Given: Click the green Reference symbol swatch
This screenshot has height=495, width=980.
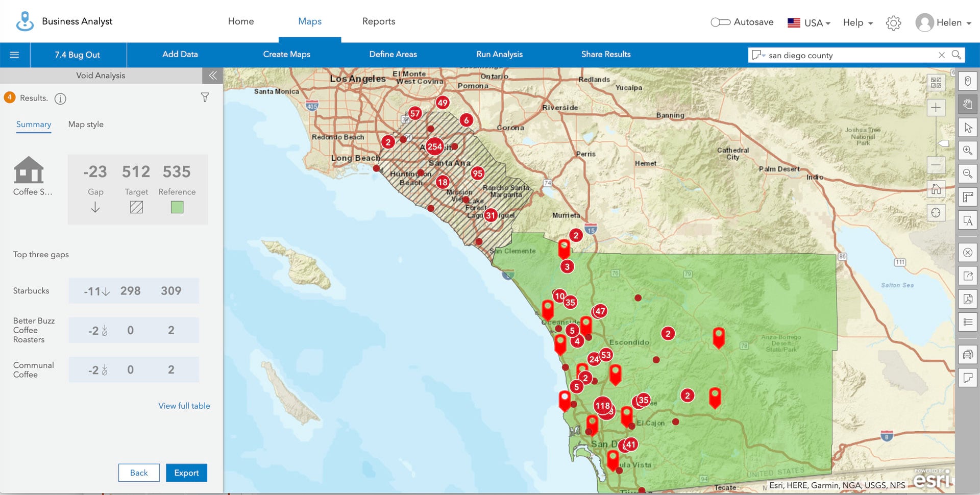Looking at the screenshot, I should click(177, 207).
